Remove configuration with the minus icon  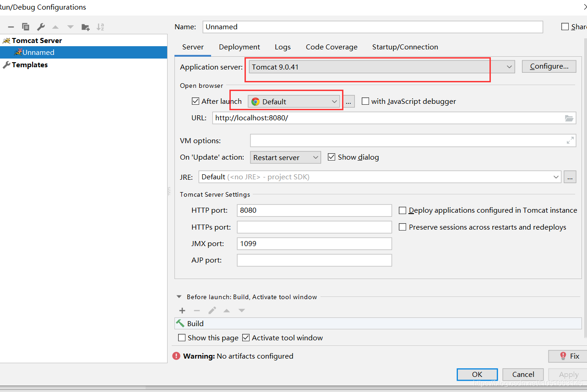click(x=11, y=27)
